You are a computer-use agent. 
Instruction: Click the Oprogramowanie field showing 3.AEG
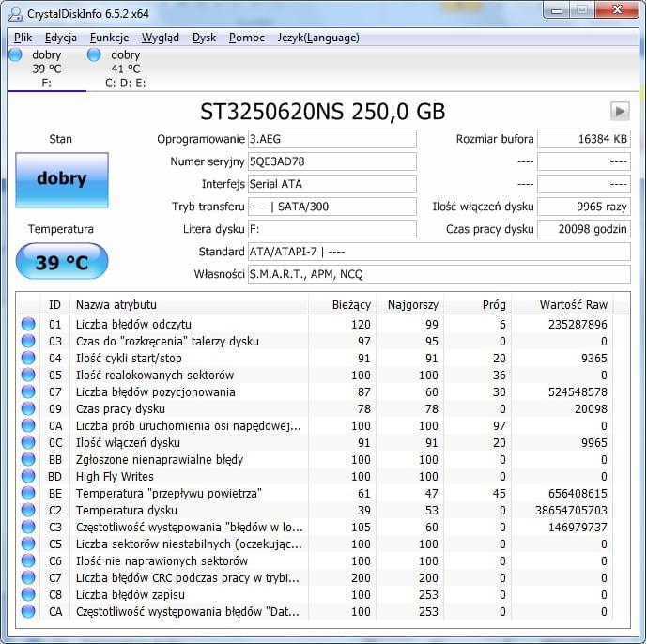(332, 139)
